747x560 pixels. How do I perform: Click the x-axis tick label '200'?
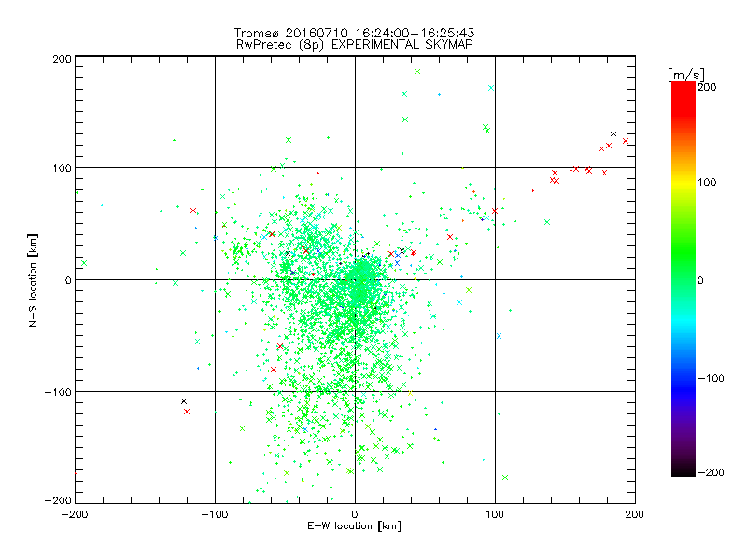tap(635, 514)
